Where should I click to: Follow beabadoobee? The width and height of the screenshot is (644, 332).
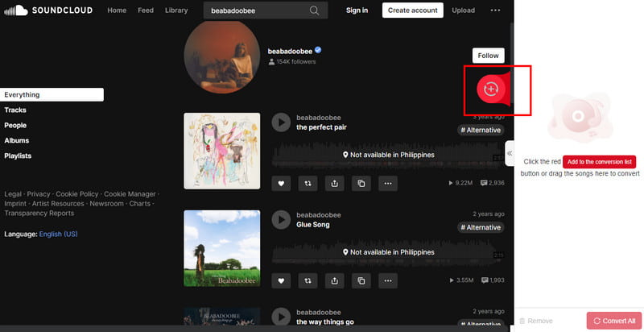coord(489,56)
